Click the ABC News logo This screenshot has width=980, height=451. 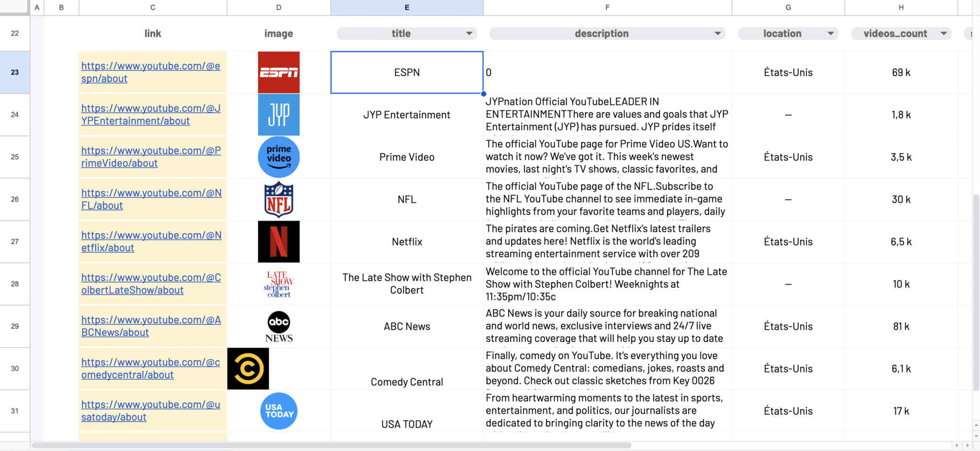[278, 327]
